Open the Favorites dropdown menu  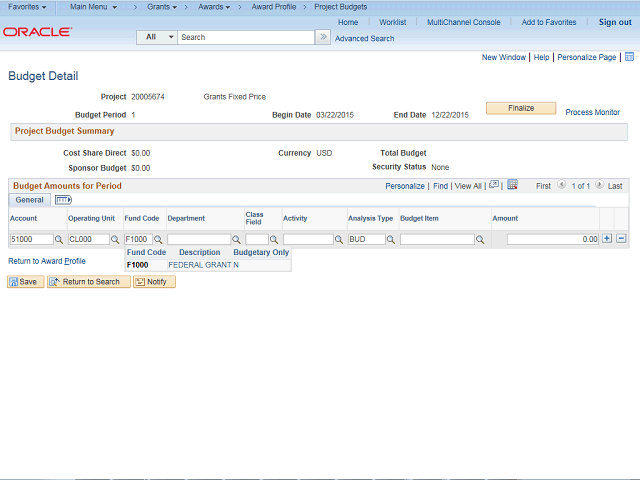(27, 7)
